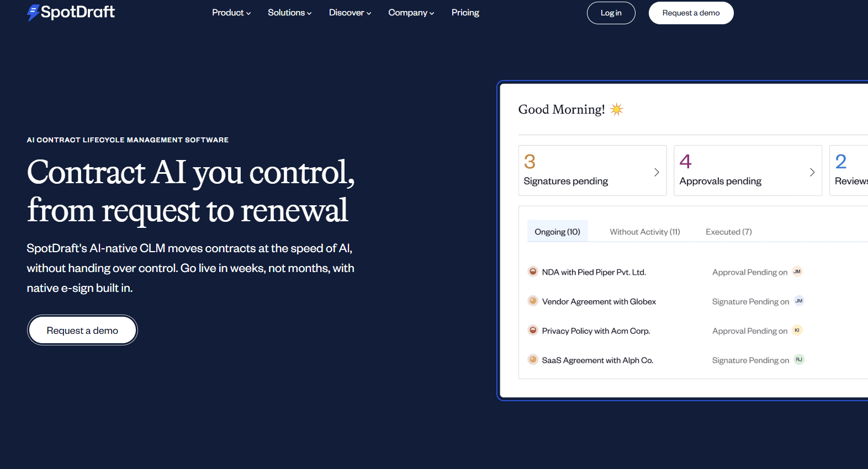Open the Discover dropdown
868x469 pixels.
[350, 13]
